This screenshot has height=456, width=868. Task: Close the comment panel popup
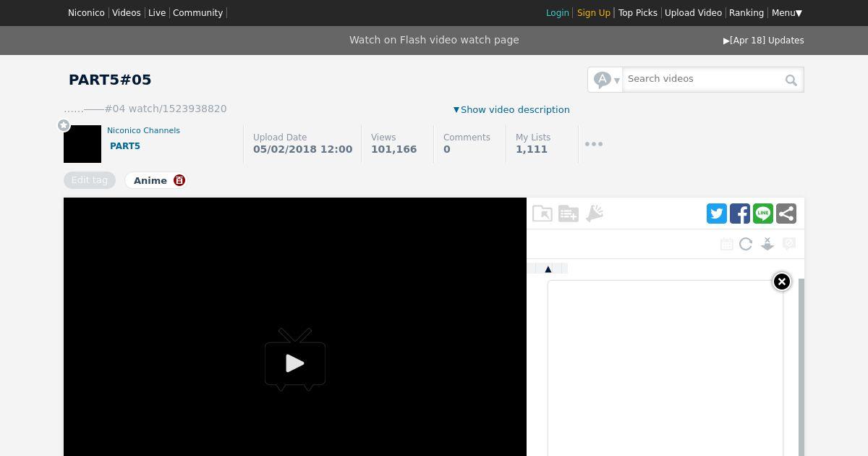(782, 282)
